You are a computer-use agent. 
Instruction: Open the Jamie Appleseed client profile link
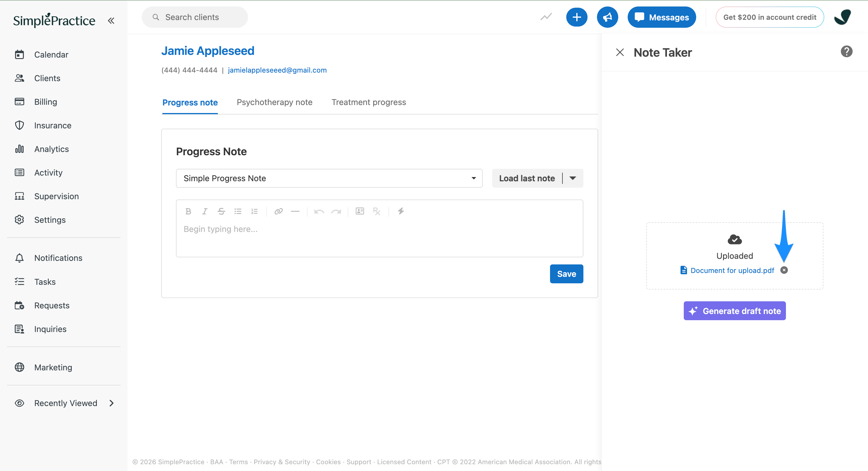208,51
